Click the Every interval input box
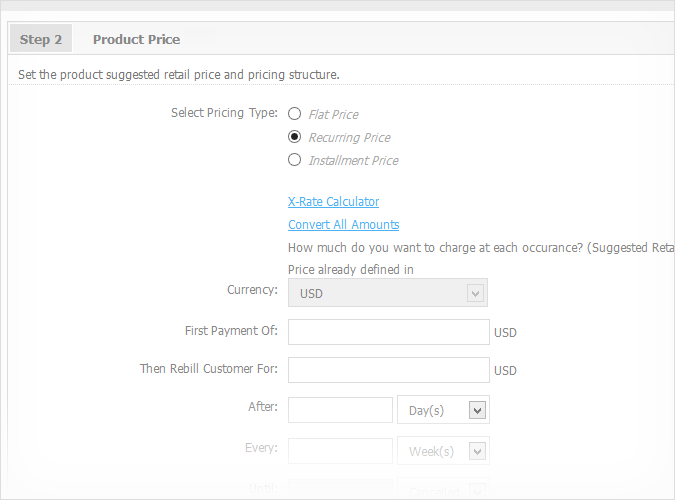The image size is (675, 500). [340, 451]
